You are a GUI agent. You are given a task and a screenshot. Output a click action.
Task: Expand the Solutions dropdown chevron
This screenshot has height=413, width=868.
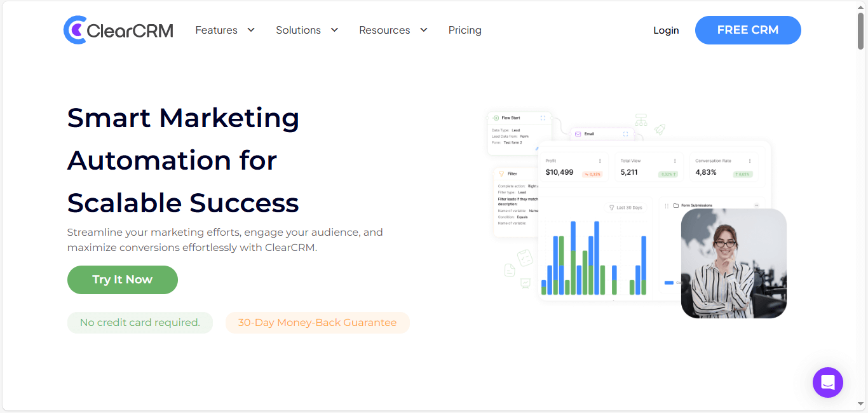[334, 30]
